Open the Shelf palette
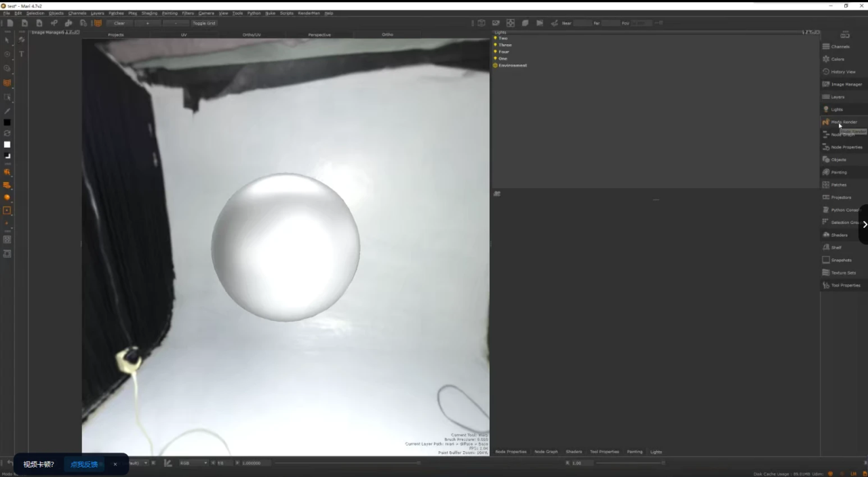Image resolution: width=868 pixels, height=477 pixels. 836,248
